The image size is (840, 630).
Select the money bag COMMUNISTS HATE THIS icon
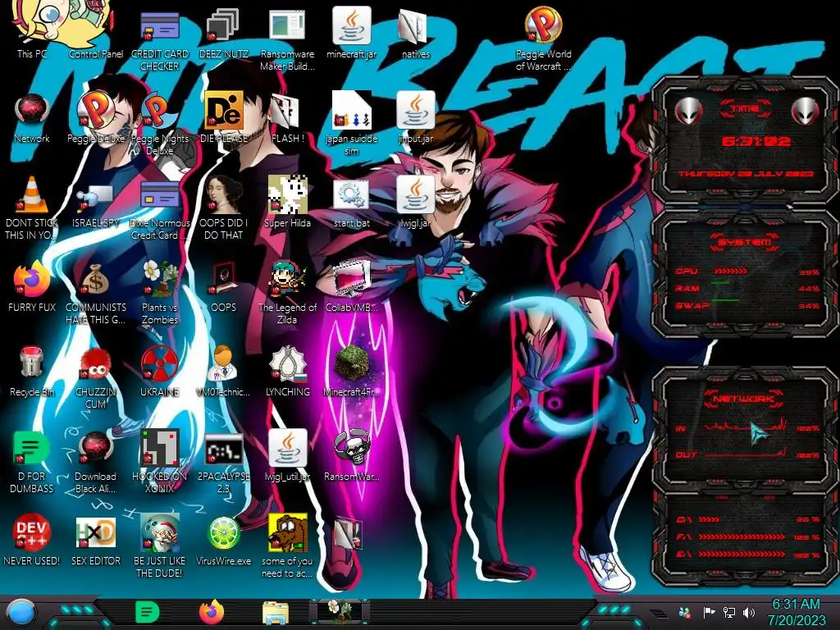click(96, 294)
